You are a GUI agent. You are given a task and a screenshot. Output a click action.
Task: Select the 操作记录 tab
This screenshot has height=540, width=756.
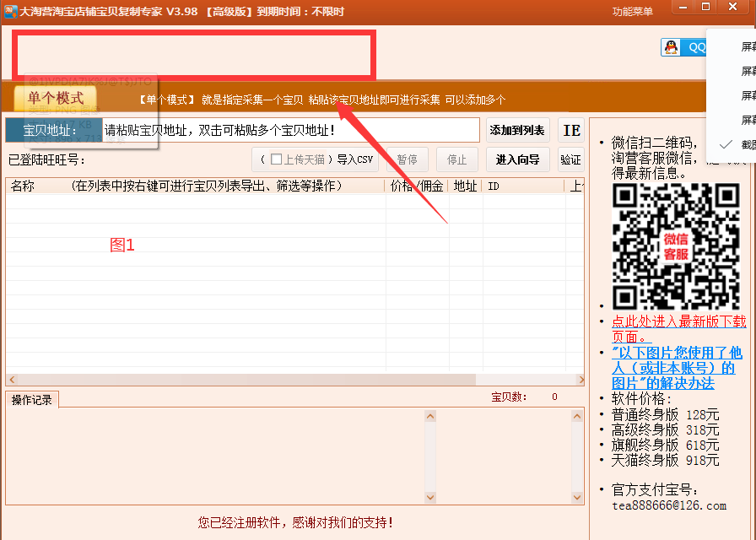pos(32,400)
